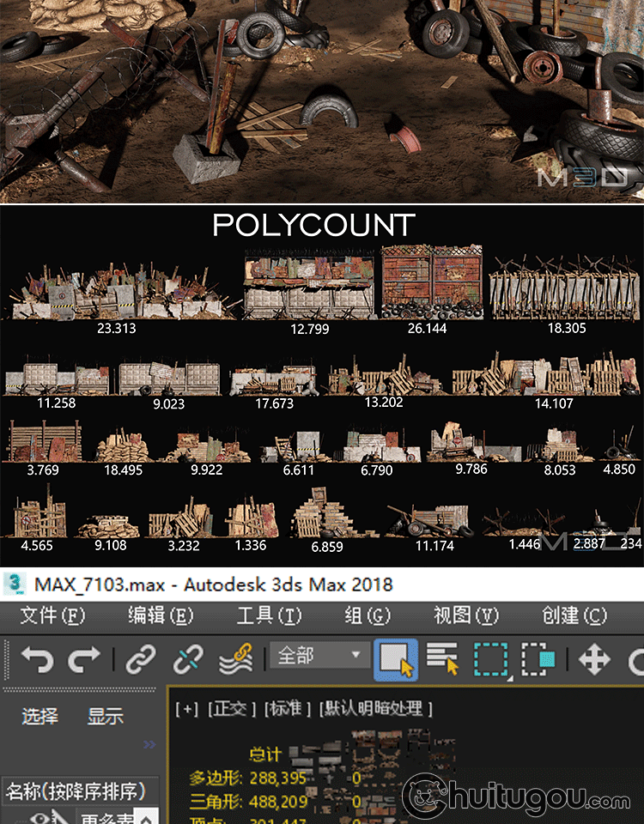This screenshot has width=644, height=824.
Task: Open the 工具(T) menu
Action: coord(269,615)
